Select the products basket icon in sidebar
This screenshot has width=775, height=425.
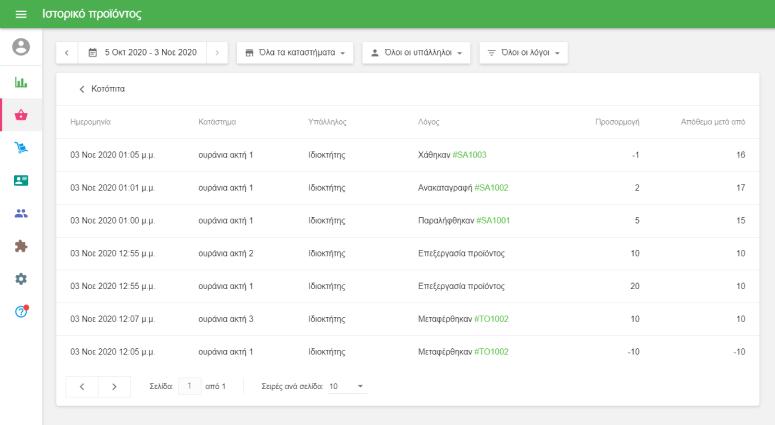tap(21, 115)
